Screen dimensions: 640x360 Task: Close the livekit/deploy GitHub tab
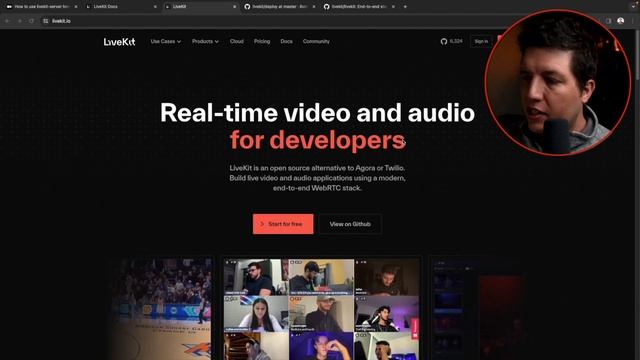point(313,7)
